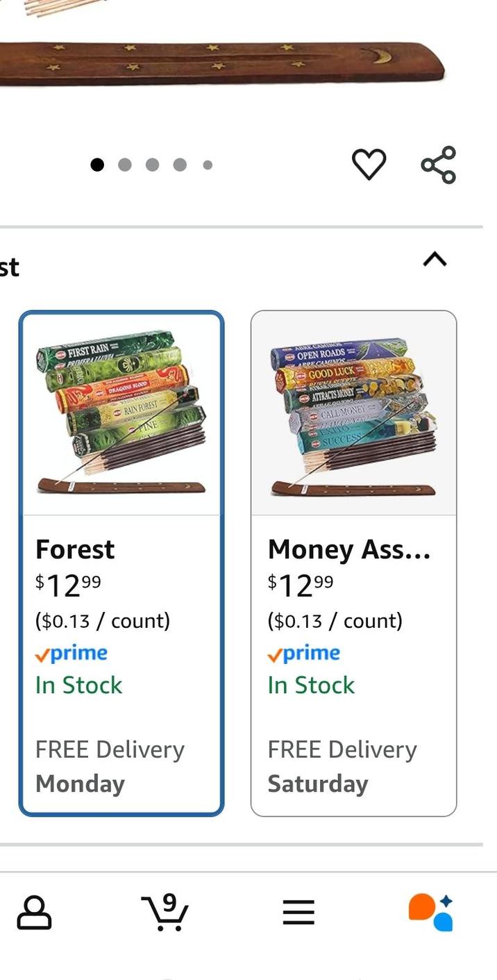Share this product via the share icon

click(437, 164)
